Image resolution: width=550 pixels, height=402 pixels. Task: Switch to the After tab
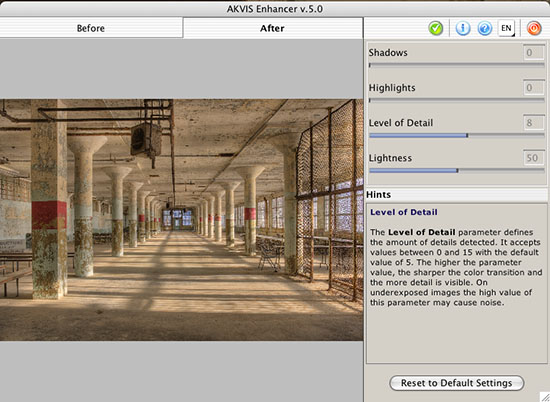click(x=273, y=28)
